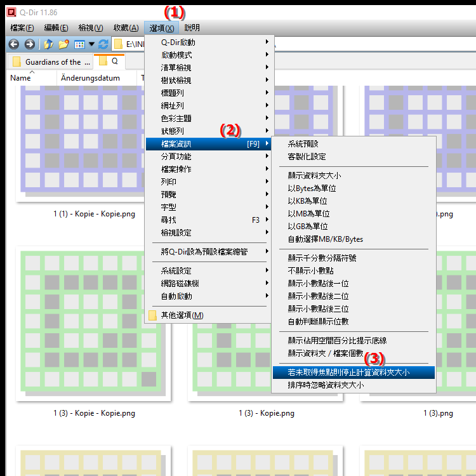Select 自動判斷顯示位數 option
Image resolution: width=476 pixels, height=476 pixels.
click(x=354, y=322)
